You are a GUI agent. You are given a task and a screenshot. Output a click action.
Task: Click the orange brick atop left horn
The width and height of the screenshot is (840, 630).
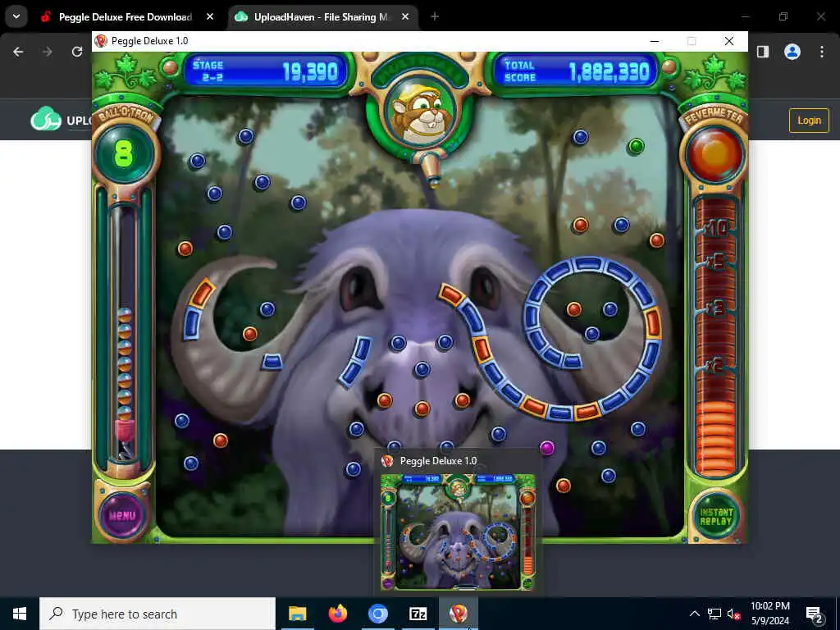(202, 294)
